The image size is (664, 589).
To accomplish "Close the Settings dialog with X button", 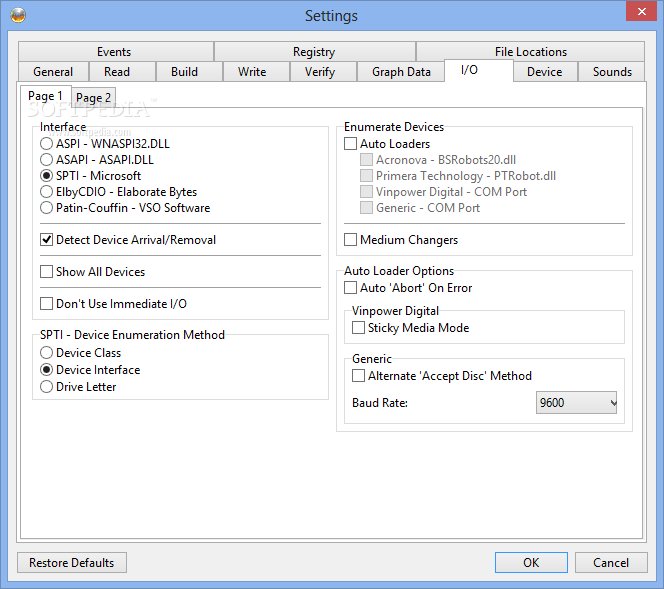I will pos(642,11).
